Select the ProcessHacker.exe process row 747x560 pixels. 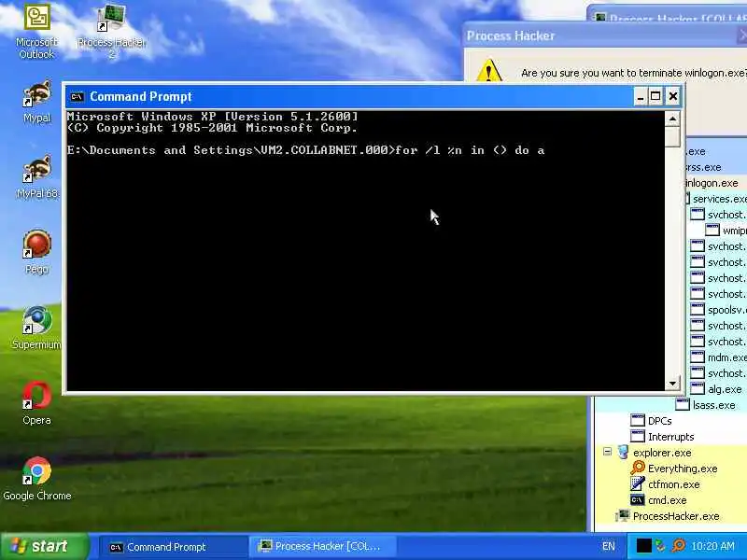tap(670, 516)
